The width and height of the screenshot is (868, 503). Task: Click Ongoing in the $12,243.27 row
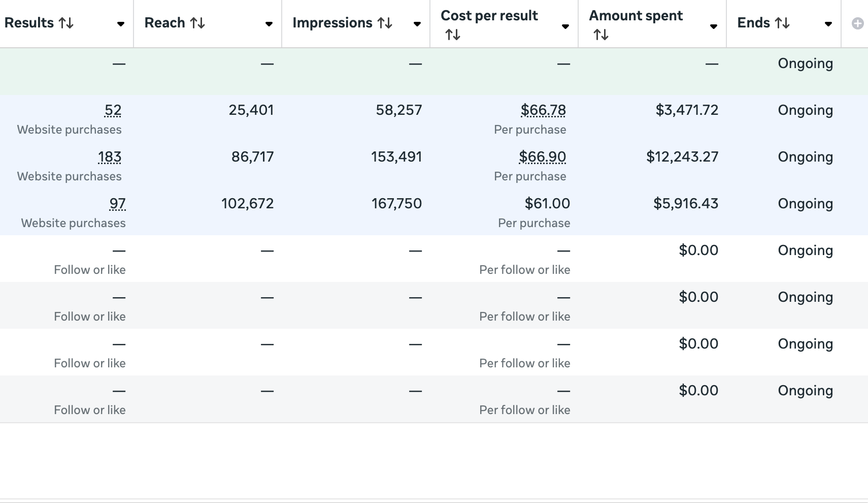806,157
